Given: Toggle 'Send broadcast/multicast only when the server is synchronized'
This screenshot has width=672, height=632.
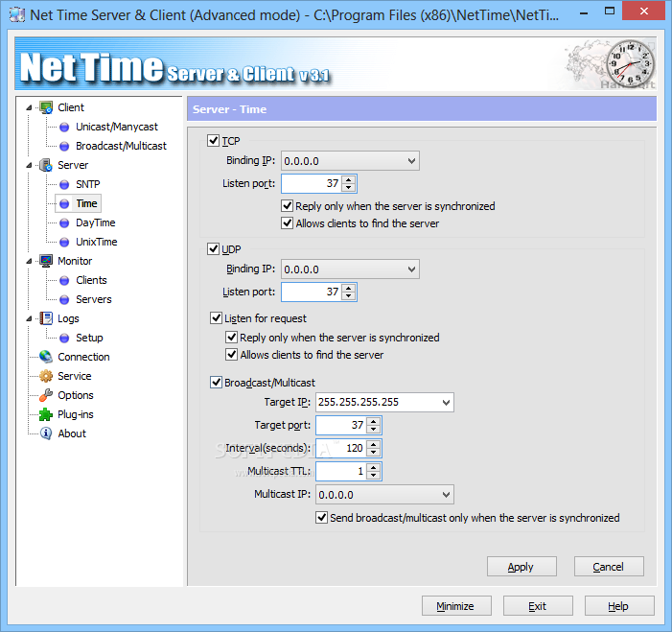Looking at the screenshot, I should (x=322, y=518).
